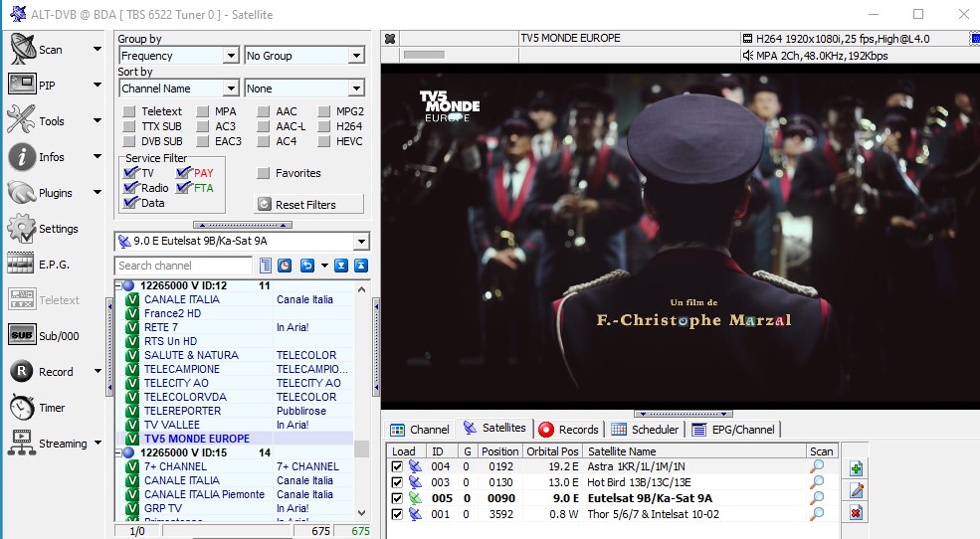Screen dimensions: 980x539
Task: Enable the Teletext filter checkbox
Action: 129,111
